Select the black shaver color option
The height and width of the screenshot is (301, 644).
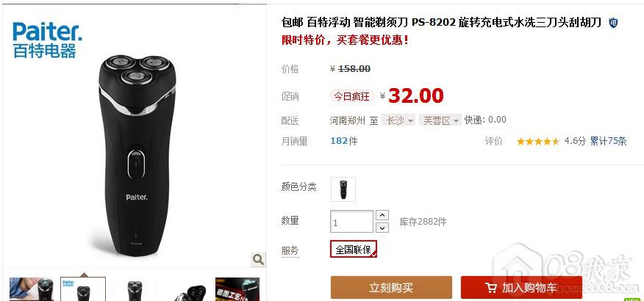click(x=343, y=189)
